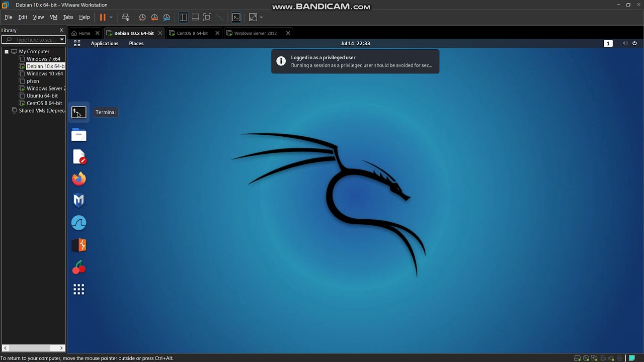This screenshot has height=362, width=644.
Task: Select Shared VMs (Deprecated) in library
Action: pos(42,111)
